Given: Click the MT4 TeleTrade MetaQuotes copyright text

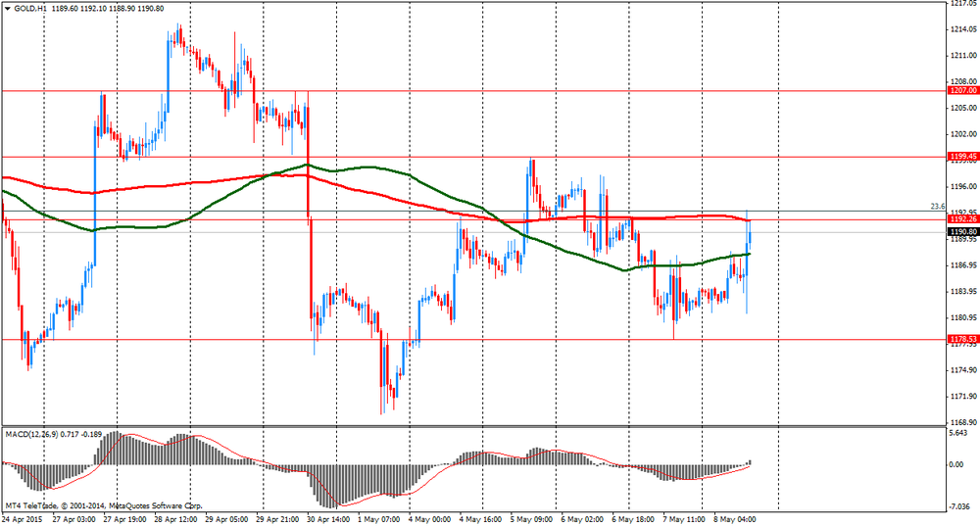Looking at the screenshot, I should 104,505.
